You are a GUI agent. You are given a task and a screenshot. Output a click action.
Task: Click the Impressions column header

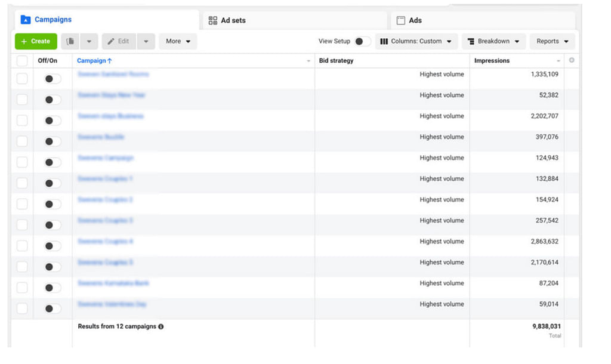point(492,61)
